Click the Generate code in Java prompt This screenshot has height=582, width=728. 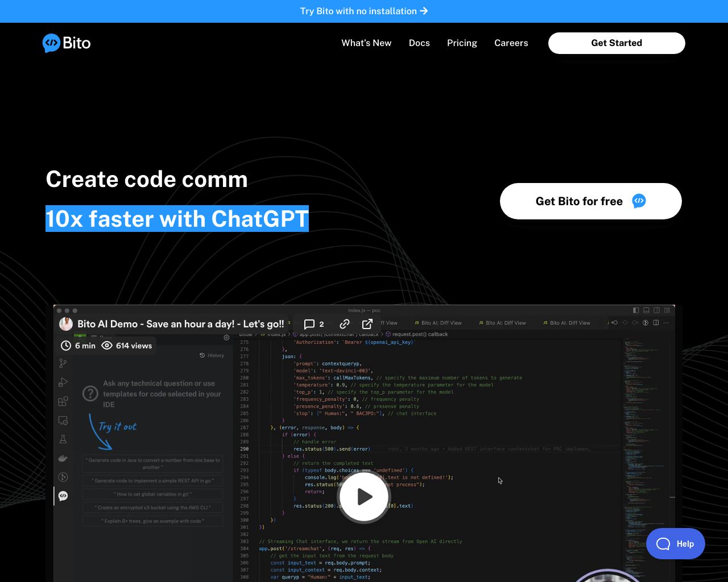(x=152, y=464)
